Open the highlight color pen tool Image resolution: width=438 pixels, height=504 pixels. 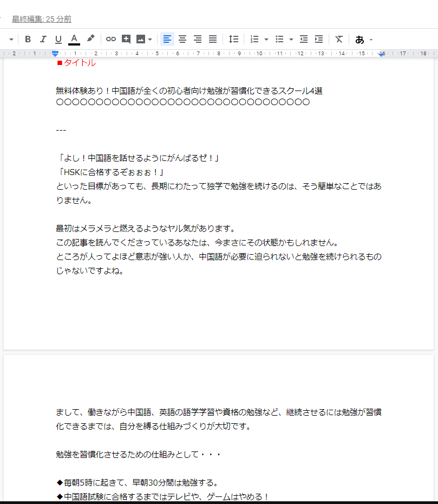[x=90, y=39]
